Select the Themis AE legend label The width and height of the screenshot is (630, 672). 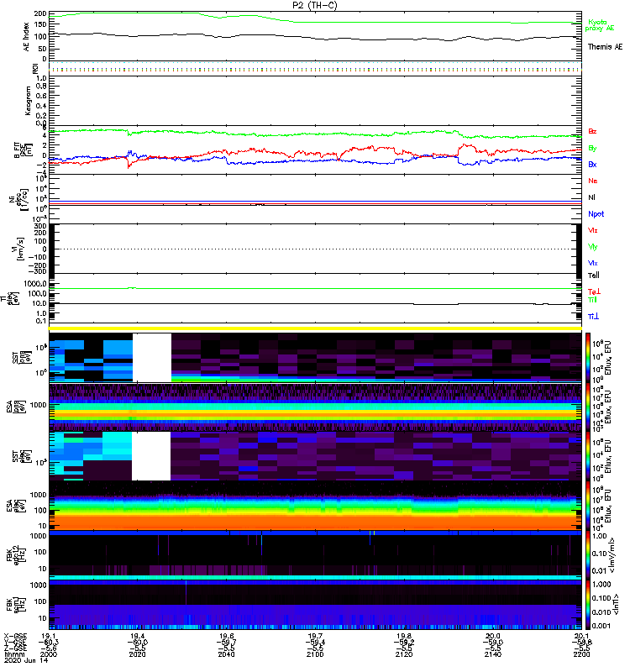(605, 47)
